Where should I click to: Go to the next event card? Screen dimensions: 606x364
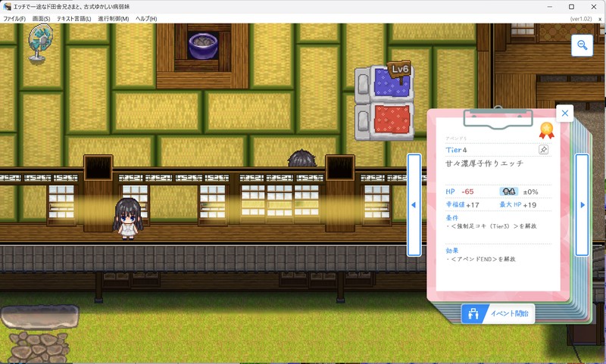(582, 204)
